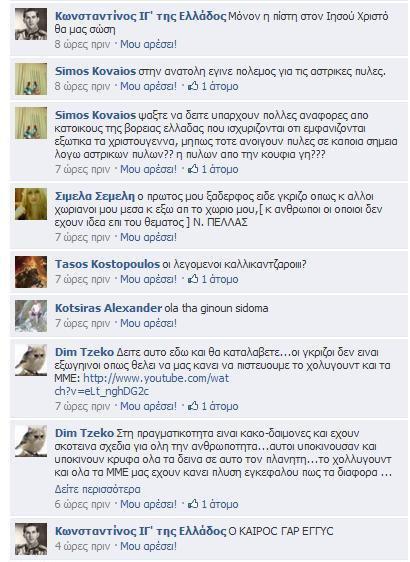Open the youtube.com link in Dim Tzeko's comment

coord(142,385)
